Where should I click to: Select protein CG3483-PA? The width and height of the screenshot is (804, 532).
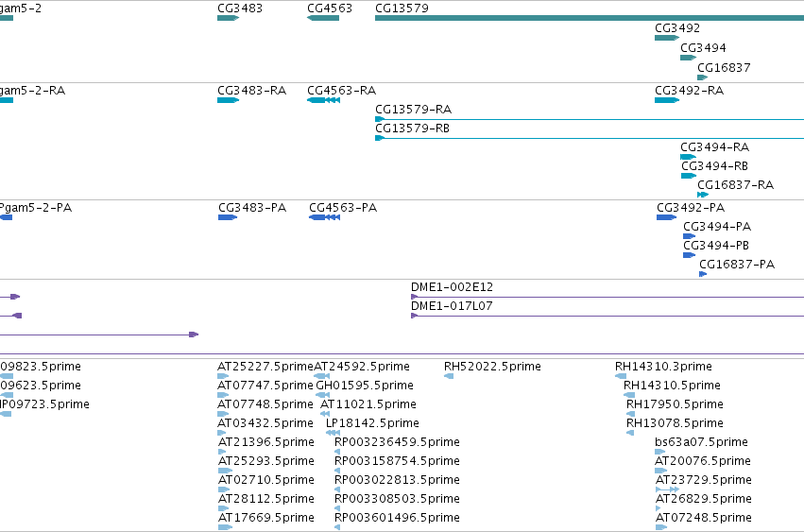click(x=252, y=208)
